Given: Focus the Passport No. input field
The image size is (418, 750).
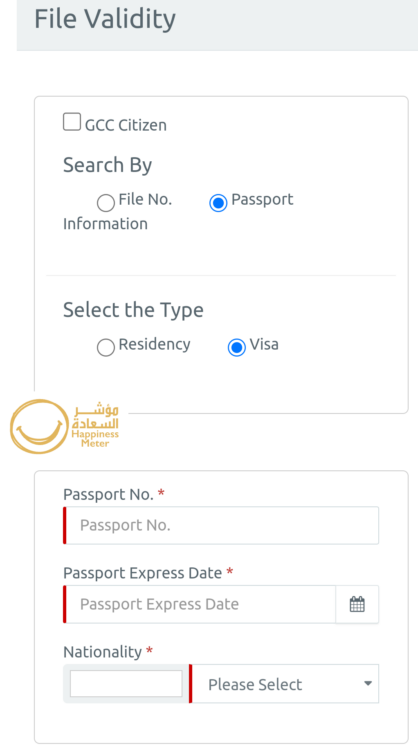Looking at the screenshot, I should [x=221, y=525].
